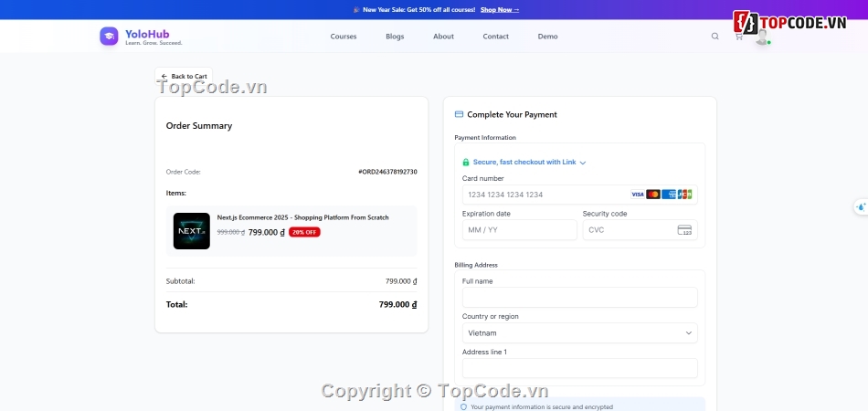Click the Mastercard brand icon
Screen dimensions: 868x411
click(x=652, y=195)
